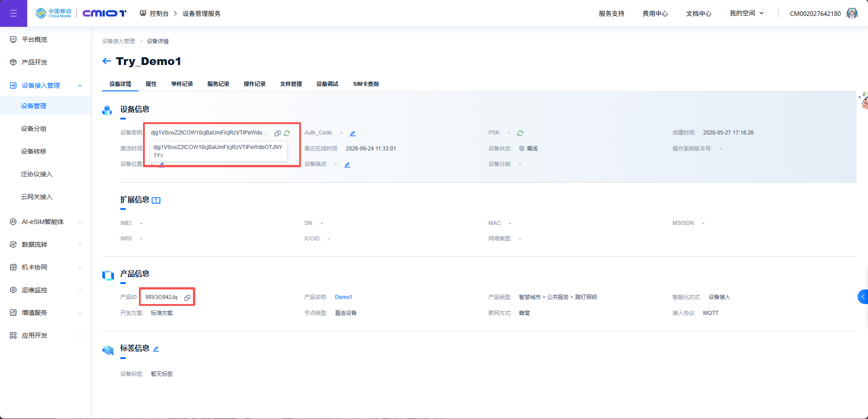868x419 pixels.
Task: Switch to the 服务记录 tab
Action: (x=218, y=84)
